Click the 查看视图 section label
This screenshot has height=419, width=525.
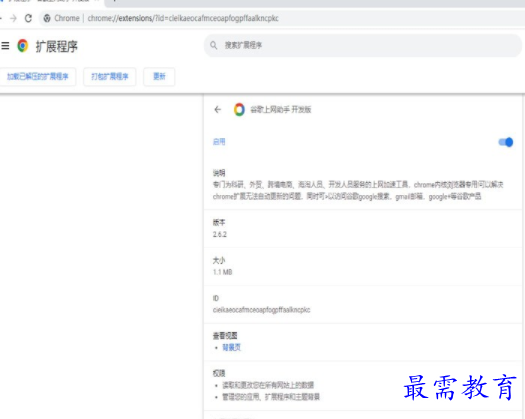point(225,336)
